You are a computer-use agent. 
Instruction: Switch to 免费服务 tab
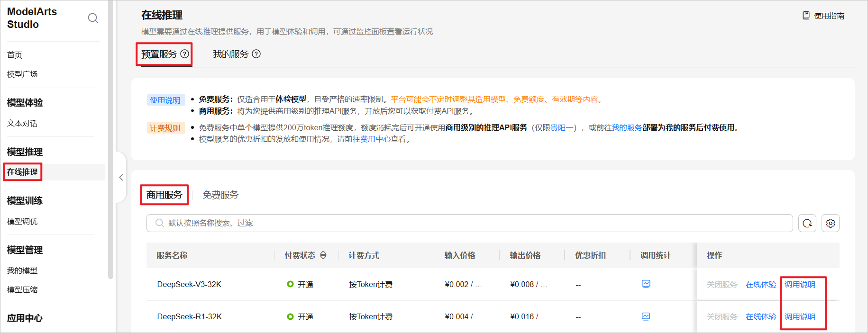[220, 195]
